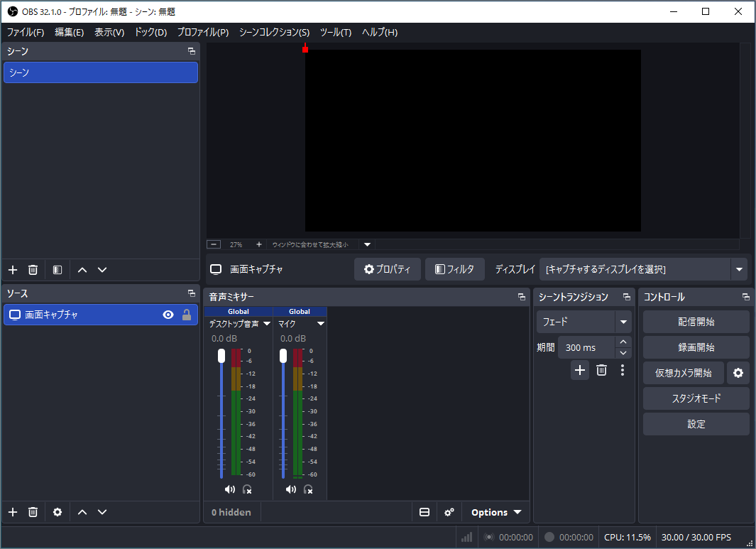
Task: Open source properties via the gear icon
Action: pyautogui.click(x=57, y=511)
